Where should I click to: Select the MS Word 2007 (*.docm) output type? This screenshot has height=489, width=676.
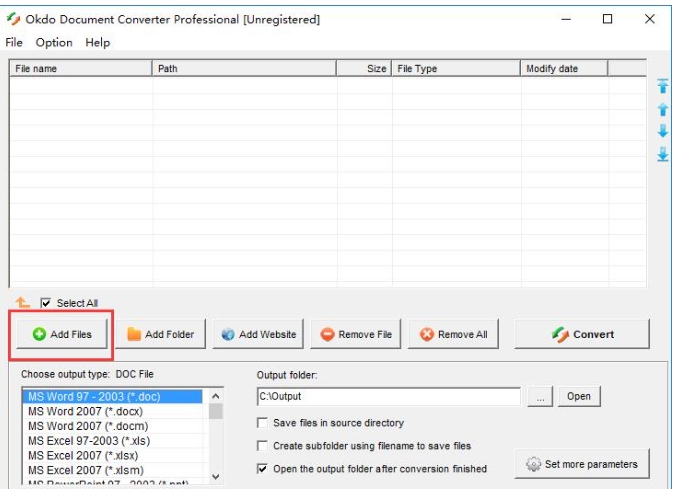tap(113, 426)
